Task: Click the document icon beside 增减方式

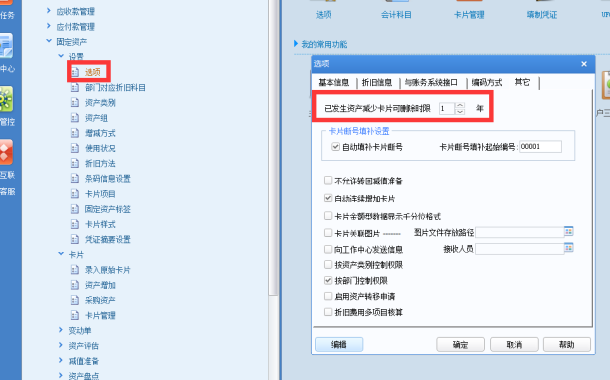Action: pyautogui.click(x=75, y=133)
